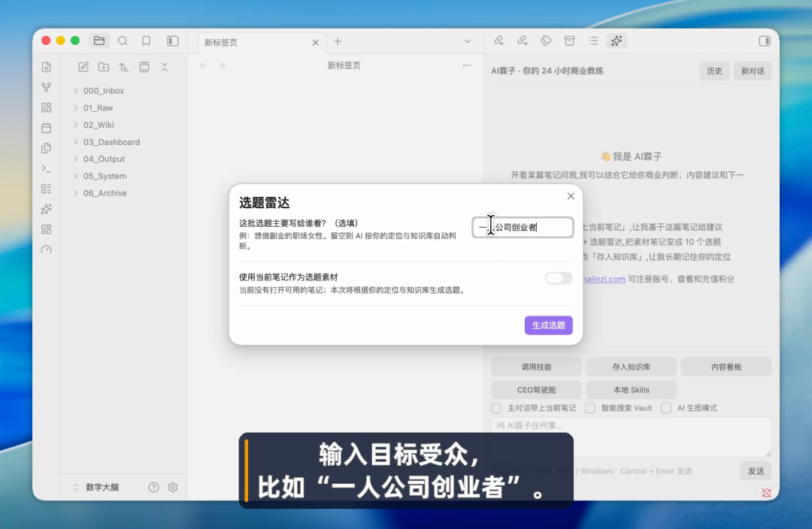
Task: Open the tab list dropdown chevron
Action: (467, 41)
